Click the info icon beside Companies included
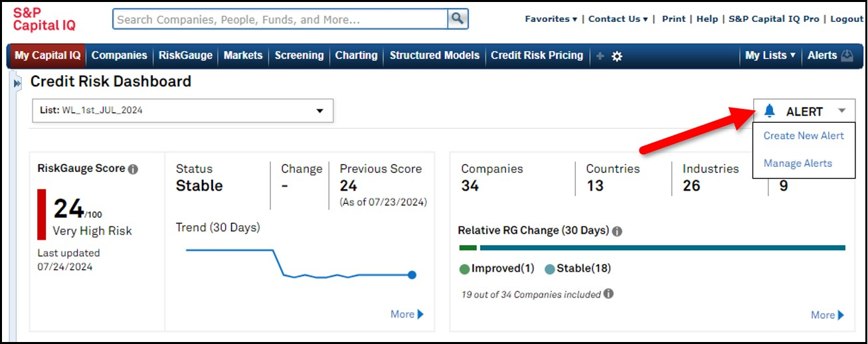This screenshot has height=344, width=868. [x=608, y=294]
